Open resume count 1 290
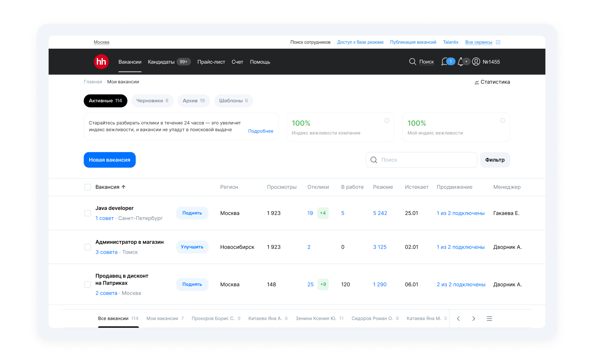 (x=380, y=284)
